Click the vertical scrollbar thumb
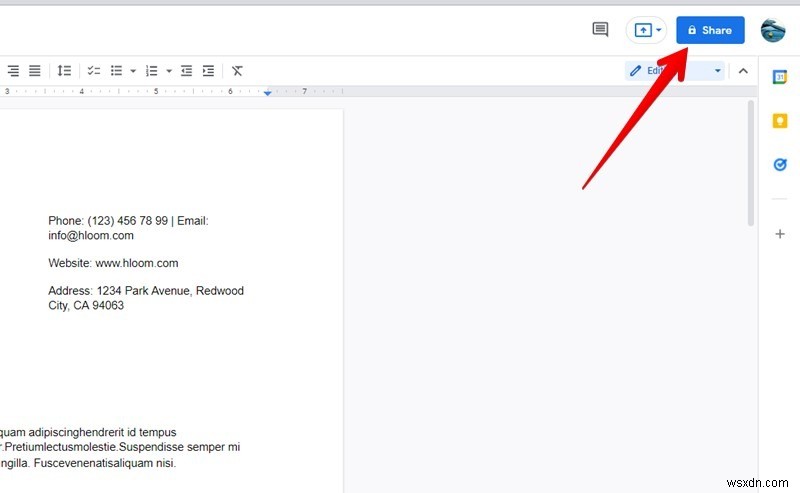The image size is (800, 493). point(751,163)
